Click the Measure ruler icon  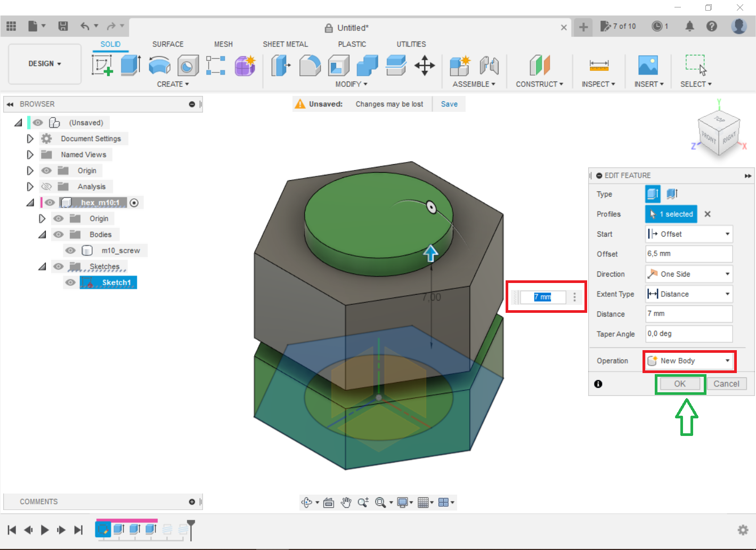tap(598, 66)
